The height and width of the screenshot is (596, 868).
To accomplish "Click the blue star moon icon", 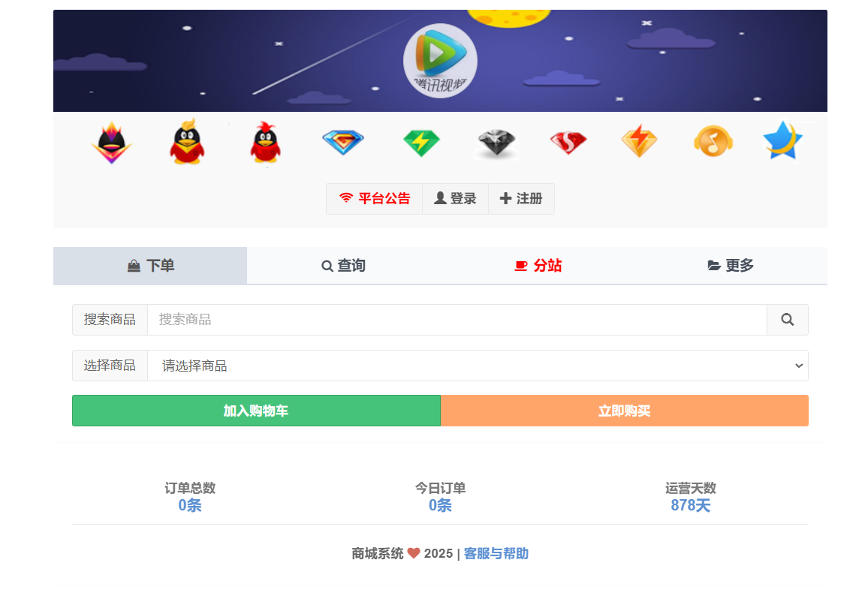I will [782, 140].
